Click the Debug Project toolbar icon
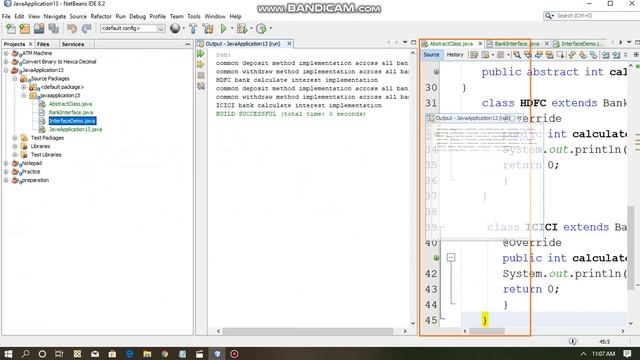 pyautogui.click(x=242, y=29)
